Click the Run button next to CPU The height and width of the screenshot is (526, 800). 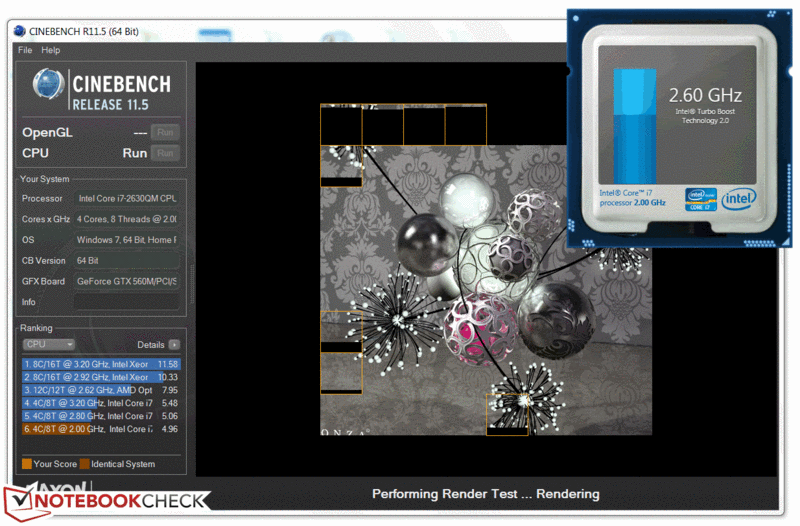(165, 153)
